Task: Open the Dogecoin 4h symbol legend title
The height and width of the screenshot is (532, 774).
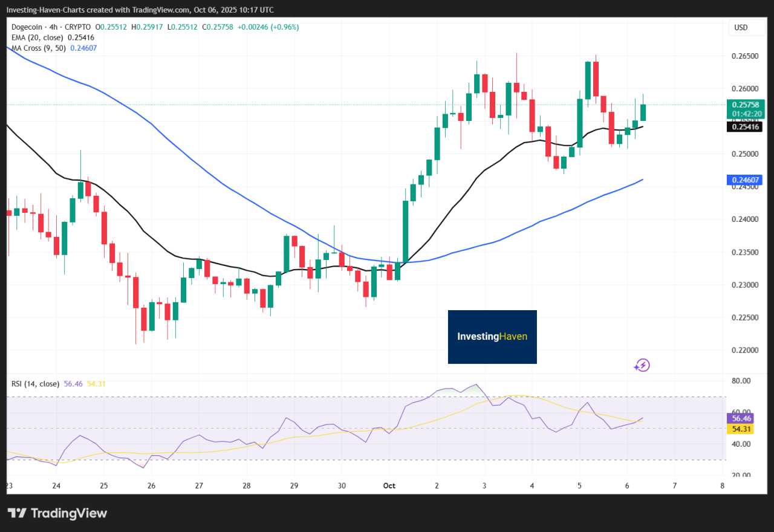Action: 51,27
